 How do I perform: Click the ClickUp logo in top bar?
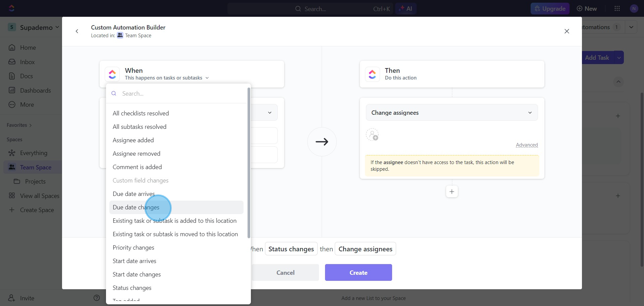(12, 8)
